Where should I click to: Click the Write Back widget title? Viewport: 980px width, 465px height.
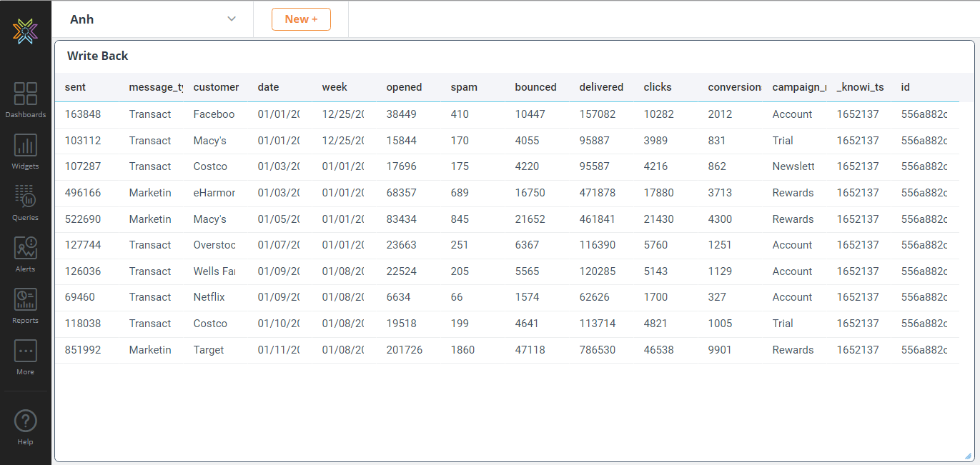[x=98, y=56]
